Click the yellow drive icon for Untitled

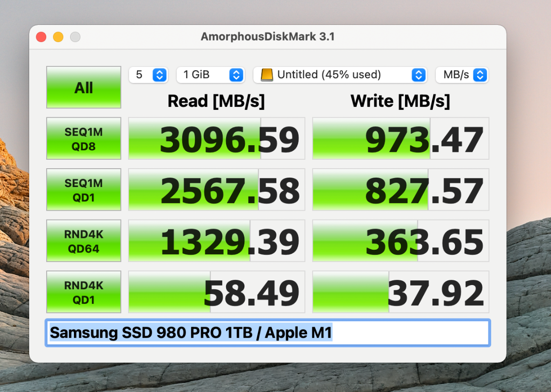[267, 75]
